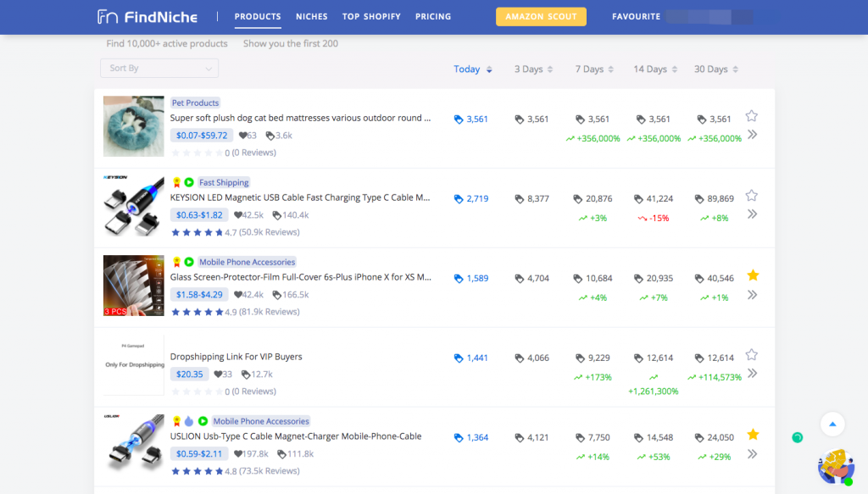The height and width of the screenshot is (494, 868).
Task: Sort by 7 Days column
Action: coord(594,69)
